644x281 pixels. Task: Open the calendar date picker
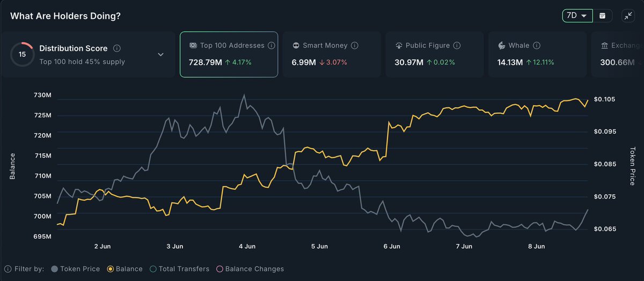coord(603,16)
